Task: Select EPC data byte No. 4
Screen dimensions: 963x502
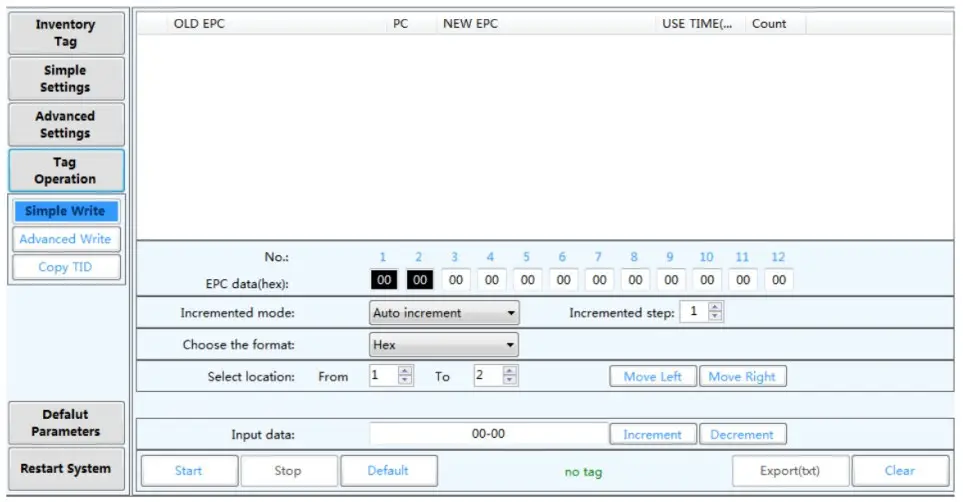Action: pyautogui.click(x=492, y=280)
